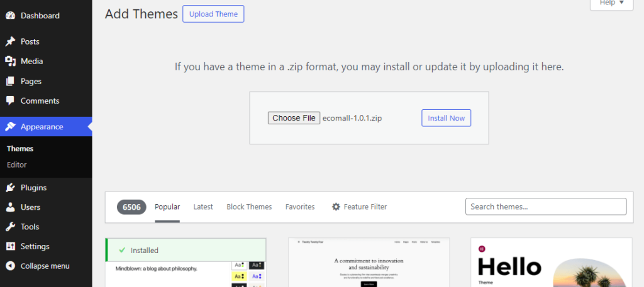Click the ecomall-1.0.1.zip file name
Screen dimensions: 644x287
(x=352, y=118)
